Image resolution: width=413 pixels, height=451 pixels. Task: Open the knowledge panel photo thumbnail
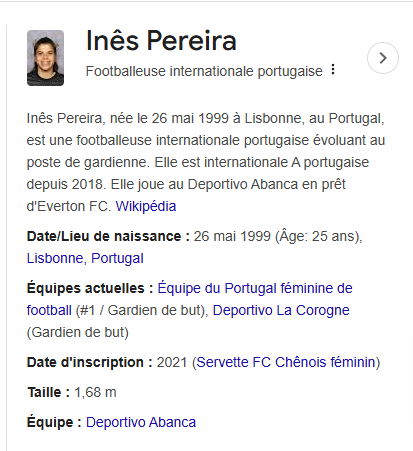45,58
